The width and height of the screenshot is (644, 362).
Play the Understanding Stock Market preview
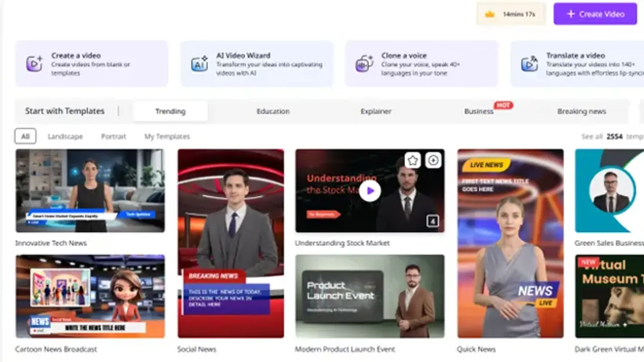[x=370, y=191]
